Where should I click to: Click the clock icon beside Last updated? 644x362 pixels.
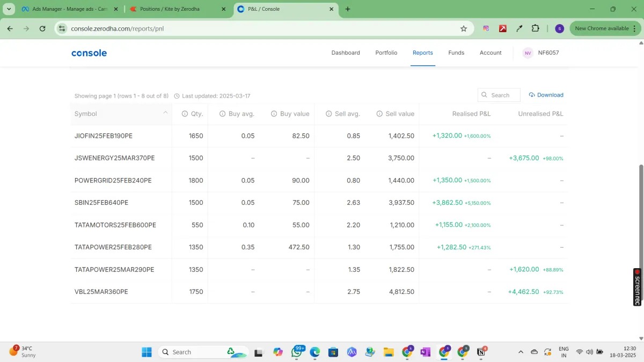(x=177, y=96)
